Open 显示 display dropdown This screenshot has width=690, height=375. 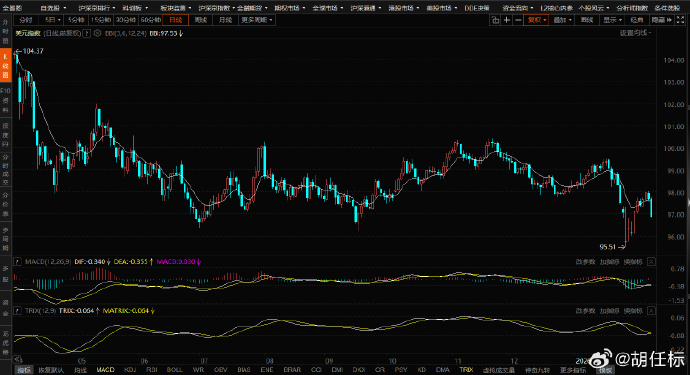coord(613,20)
